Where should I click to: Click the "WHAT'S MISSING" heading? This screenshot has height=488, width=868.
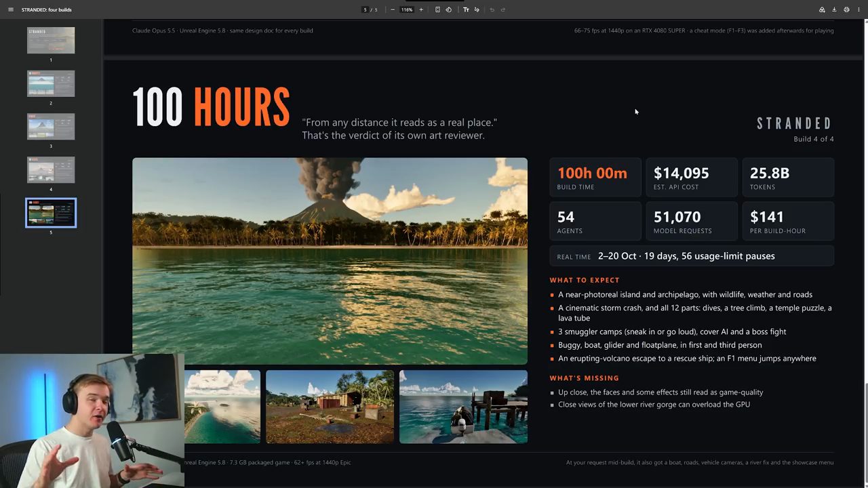[x=584, y=378]
